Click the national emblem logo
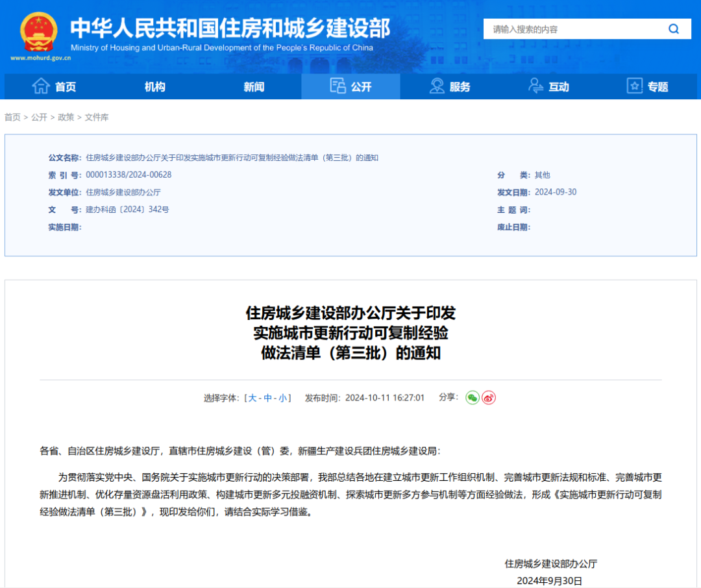The height and width of the screenshot is (588, 701). point(39,32)
